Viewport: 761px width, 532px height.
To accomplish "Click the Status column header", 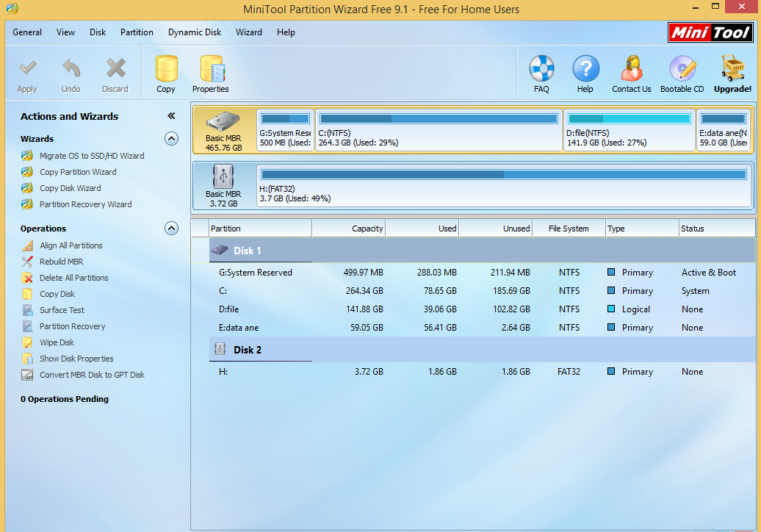I will point(717,228).
